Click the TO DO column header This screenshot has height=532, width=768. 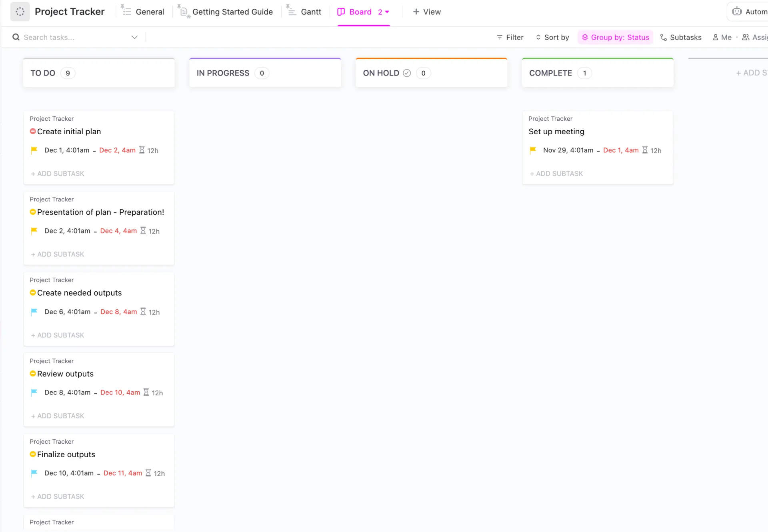click(99, 73)
